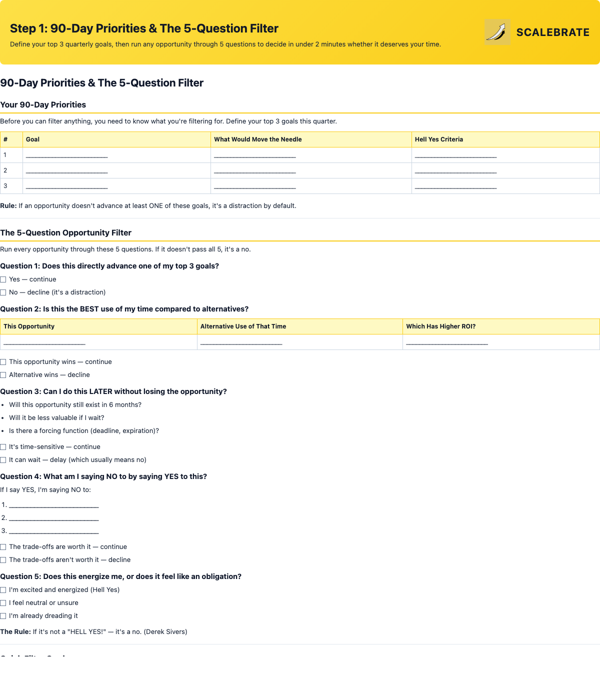Click row 3 'What Would Move the Needle' blank

pos(255,186)
